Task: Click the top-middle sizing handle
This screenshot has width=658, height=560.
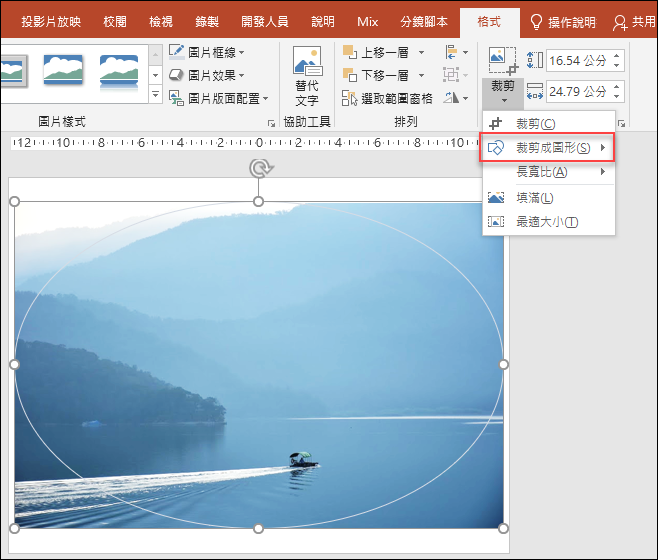Action: click(x=258, y=201)
